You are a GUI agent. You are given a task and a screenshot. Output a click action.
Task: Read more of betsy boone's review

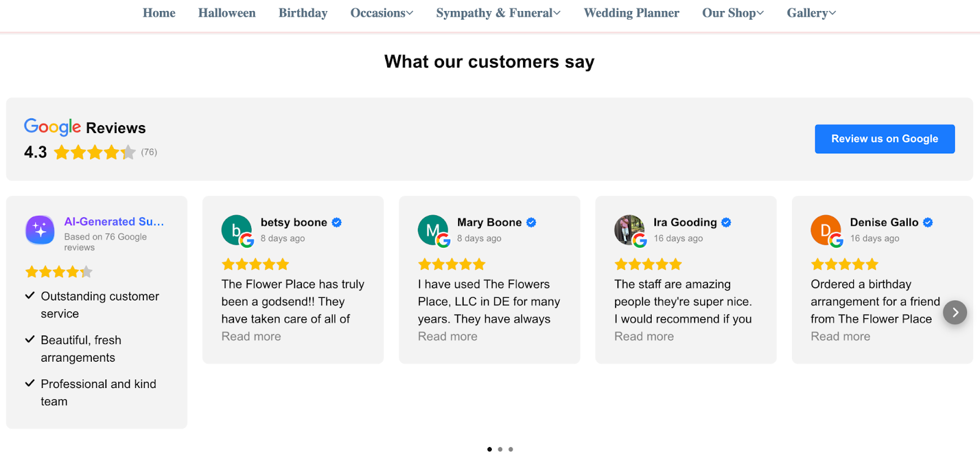(251, 337)
